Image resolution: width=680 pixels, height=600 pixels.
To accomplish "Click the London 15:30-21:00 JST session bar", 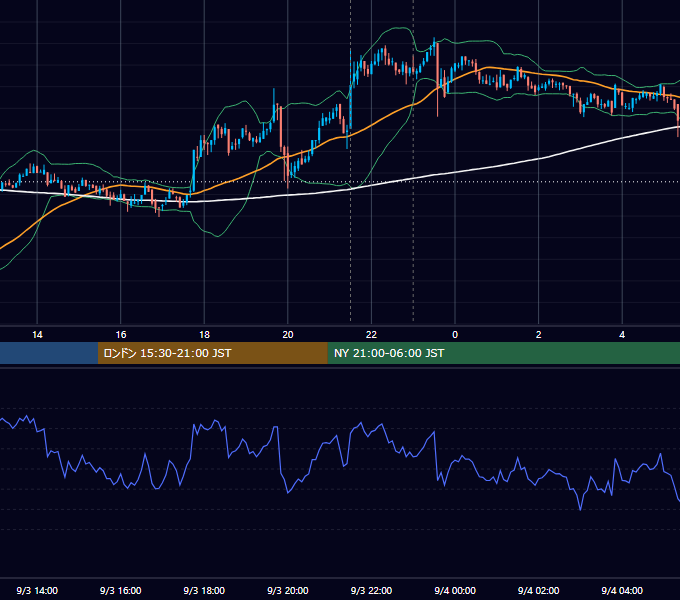I will (212, 353).
